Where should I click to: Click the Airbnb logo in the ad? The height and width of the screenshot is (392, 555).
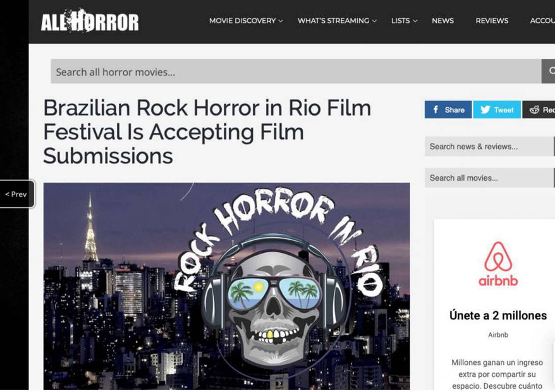pos(498,264)
